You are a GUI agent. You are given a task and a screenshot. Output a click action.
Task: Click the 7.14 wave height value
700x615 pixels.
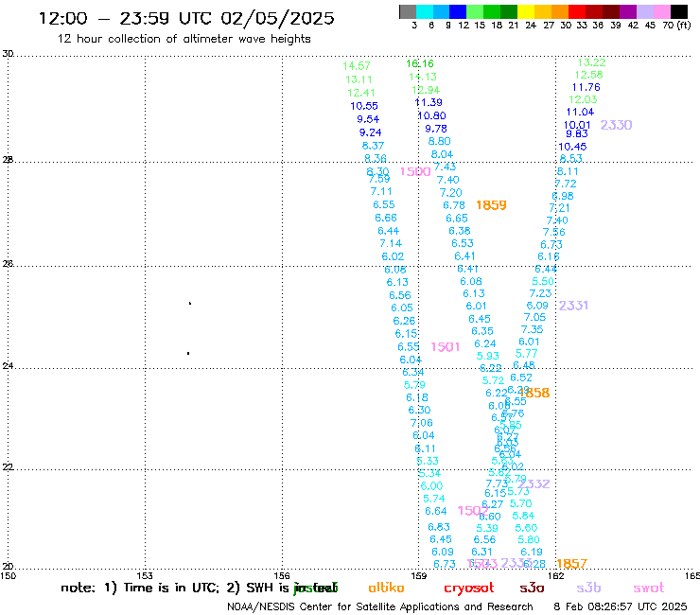coord(391,243)
